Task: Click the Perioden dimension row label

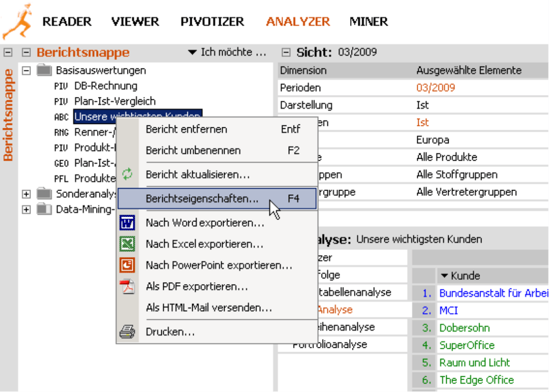Action: click(x=300, y=88)
